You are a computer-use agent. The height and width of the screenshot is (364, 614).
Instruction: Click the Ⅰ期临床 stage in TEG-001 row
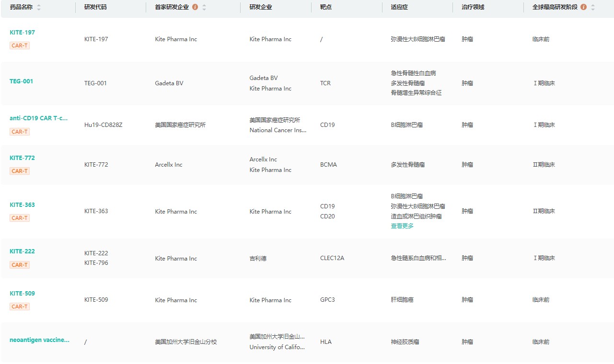pyautogui.click(x=544, y=83)
